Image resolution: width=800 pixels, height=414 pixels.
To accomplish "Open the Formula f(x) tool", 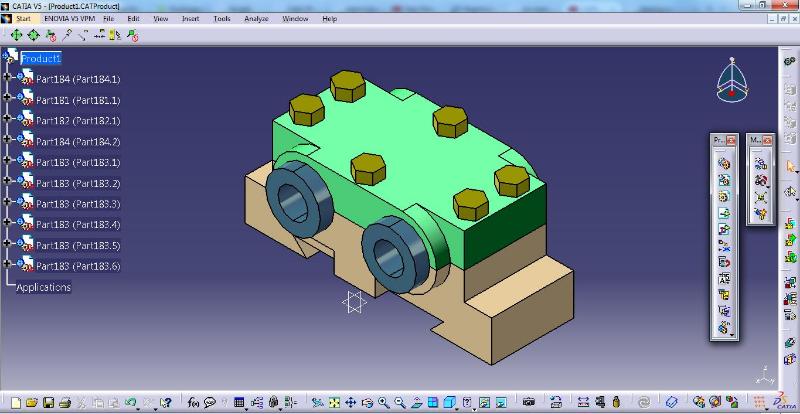I will (x=193, y=403).
